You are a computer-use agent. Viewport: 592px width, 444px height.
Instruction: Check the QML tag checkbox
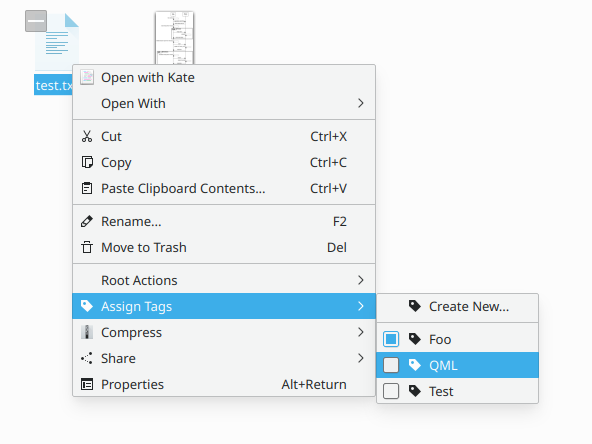click(x=391, y=365)
